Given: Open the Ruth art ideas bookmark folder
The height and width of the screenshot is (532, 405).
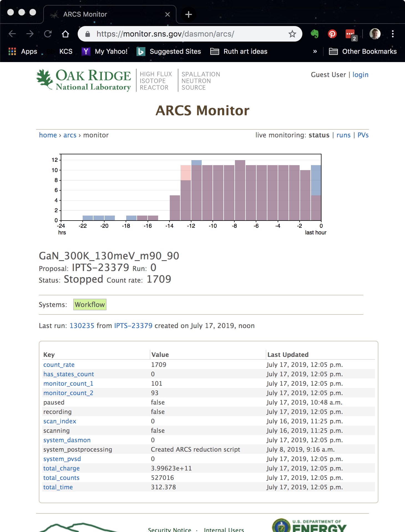Looking at the screenshot, I should pos(239,52).
